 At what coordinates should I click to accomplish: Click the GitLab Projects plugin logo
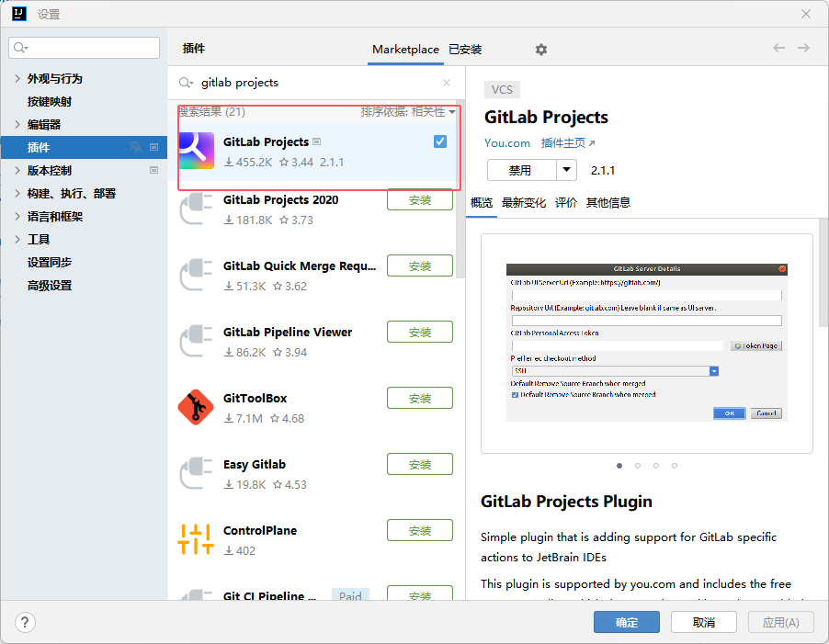pyautogui.click(x=196, y=151)
